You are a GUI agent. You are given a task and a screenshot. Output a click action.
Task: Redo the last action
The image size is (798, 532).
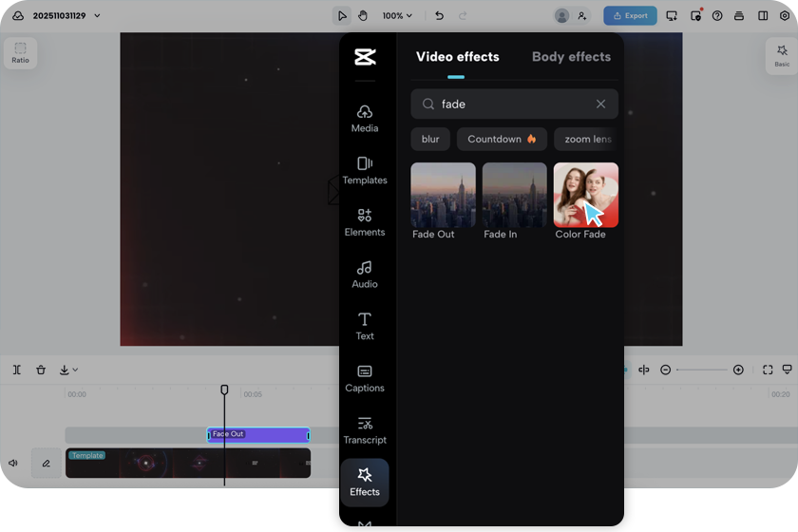click(463, 16)
